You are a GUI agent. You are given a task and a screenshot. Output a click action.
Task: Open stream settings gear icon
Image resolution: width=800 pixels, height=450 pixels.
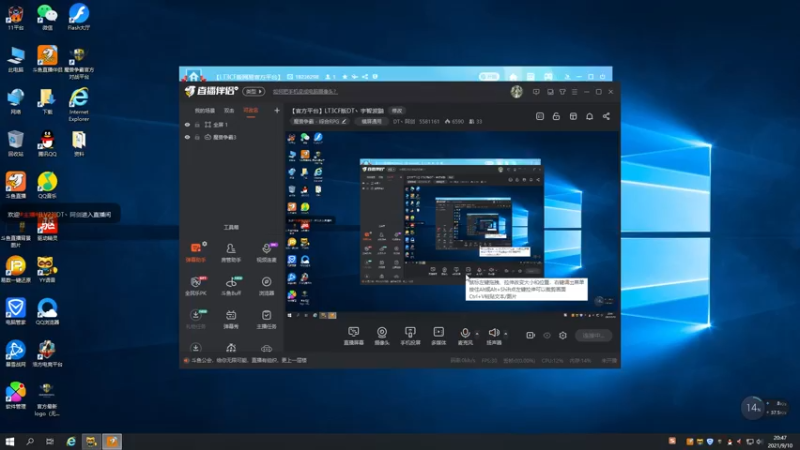click(x=563, y=335)
